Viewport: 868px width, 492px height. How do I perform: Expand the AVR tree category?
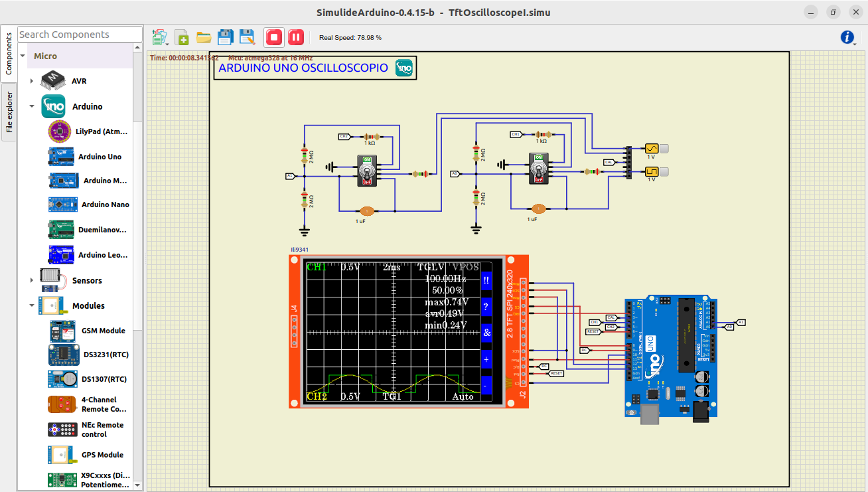tap(31, 81)
